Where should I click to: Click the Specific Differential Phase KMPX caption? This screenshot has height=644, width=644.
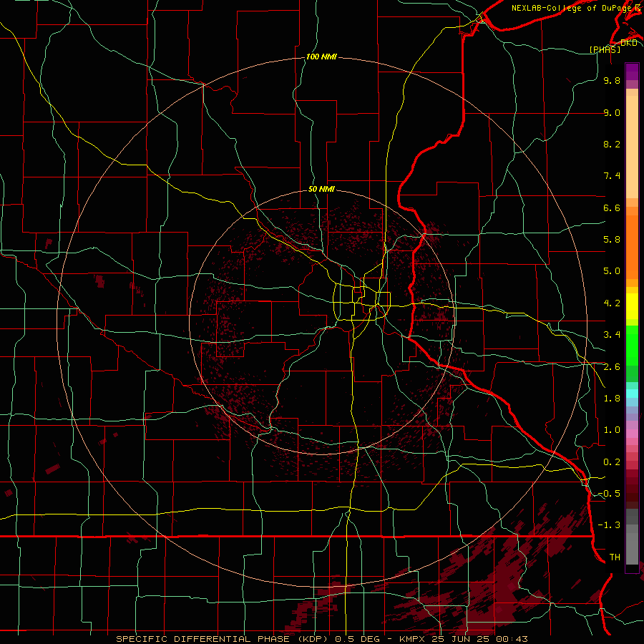[x=322, y=639]
